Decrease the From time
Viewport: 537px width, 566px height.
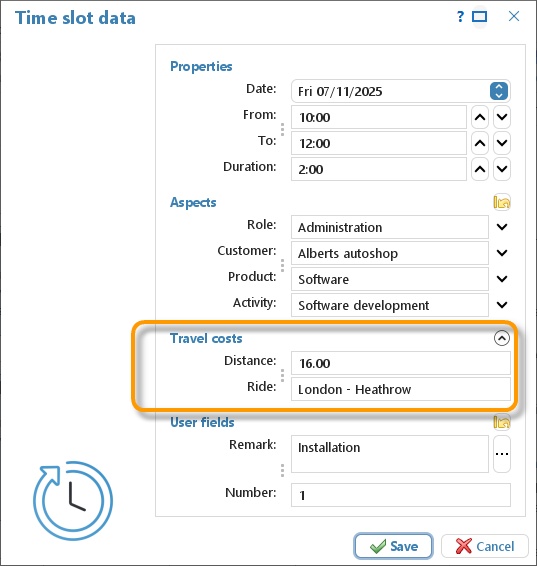[502, 117]
